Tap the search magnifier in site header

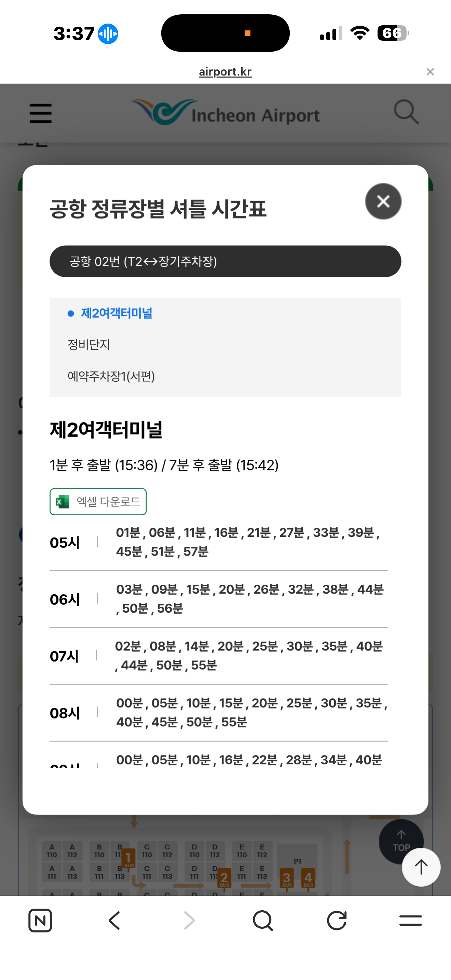pos(406,112)
